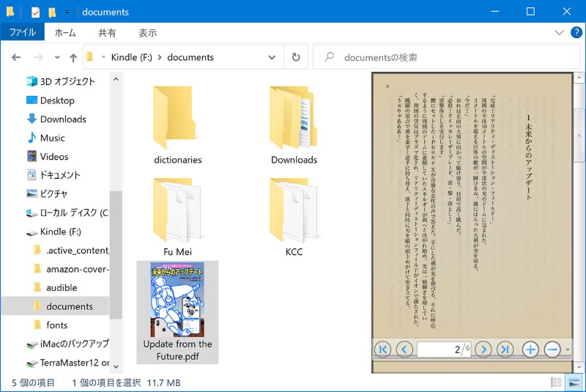Click the navigation pane scrollbar thumb
This screenshot has width=586, height=392.
point(116,254)
